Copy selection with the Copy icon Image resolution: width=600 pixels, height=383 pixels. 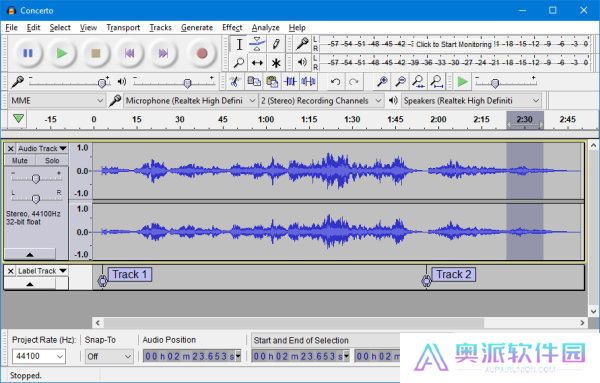(254, 81)
